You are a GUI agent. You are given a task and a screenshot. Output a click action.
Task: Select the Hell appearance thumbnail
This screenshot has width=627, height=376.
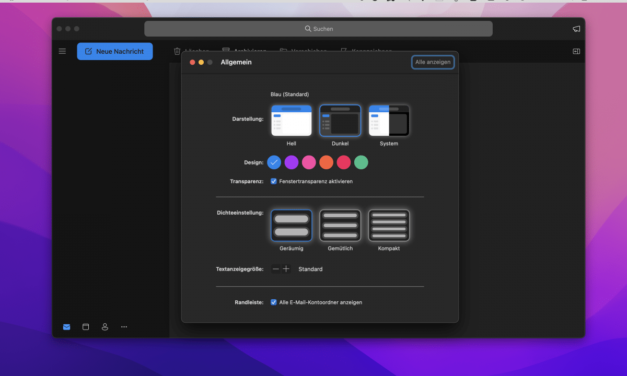291,120
